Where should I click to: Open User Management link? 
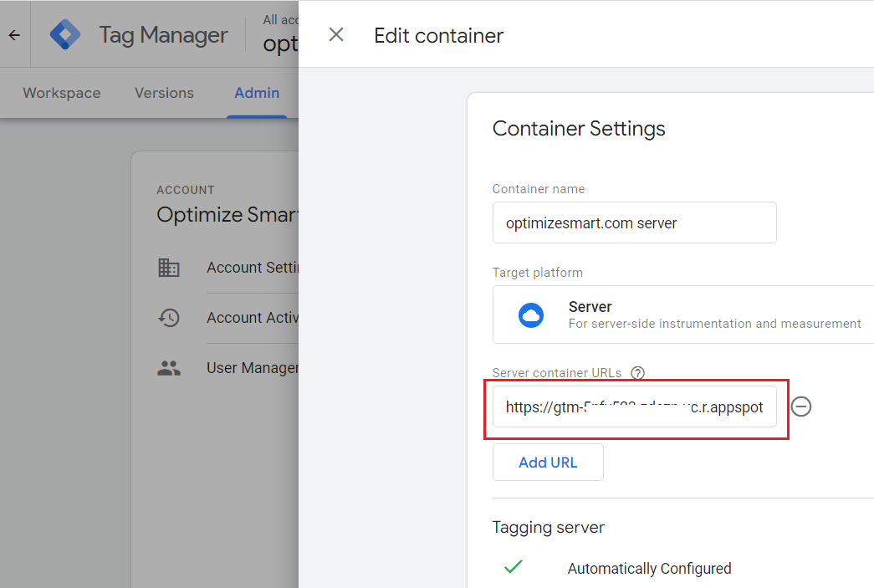(x=253, y=368)
